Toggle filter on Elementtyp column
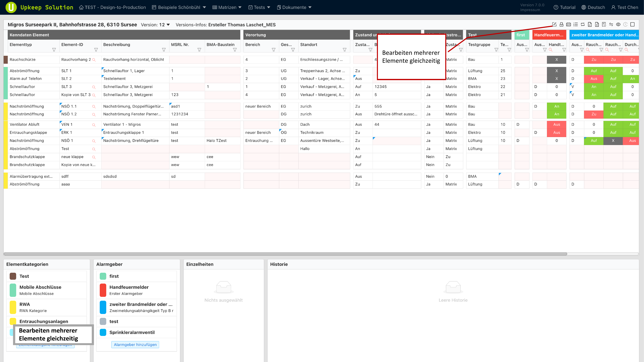The image size is (644, 362). click(x=54, y=50)
